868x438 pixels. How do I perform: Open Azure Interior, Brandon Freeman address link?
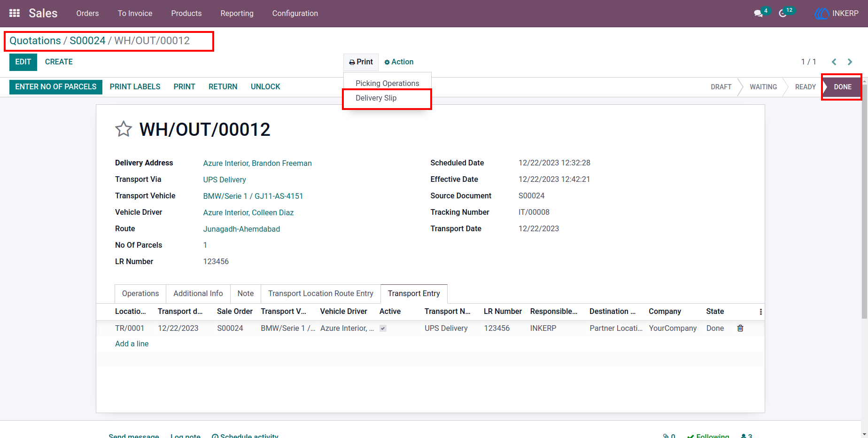pyautogui.click(x=257, y=163)
